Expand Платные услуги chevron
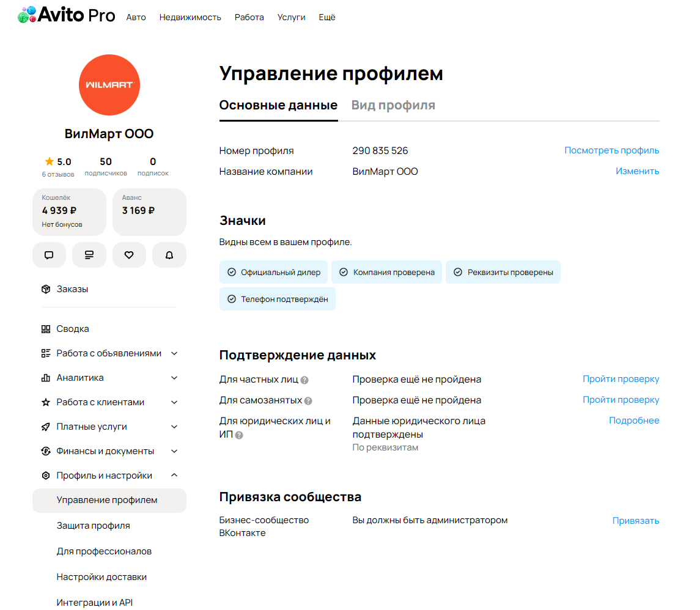 coord(174,427)
